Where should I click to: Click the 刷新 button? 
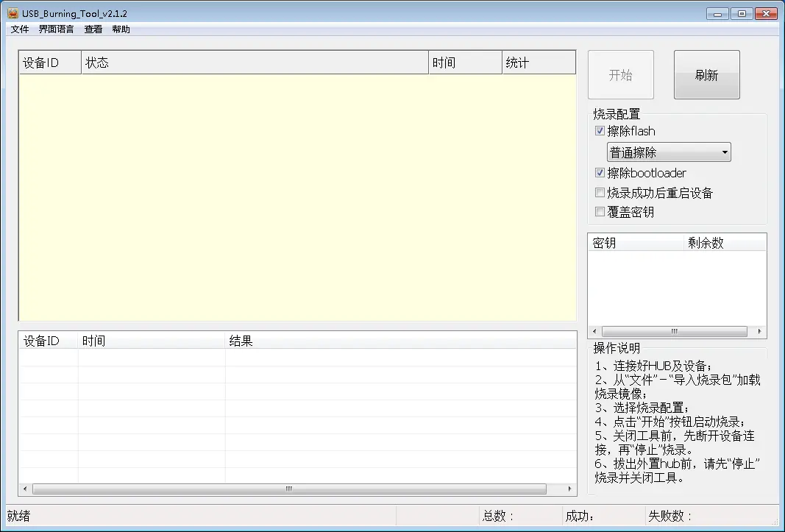706,74
